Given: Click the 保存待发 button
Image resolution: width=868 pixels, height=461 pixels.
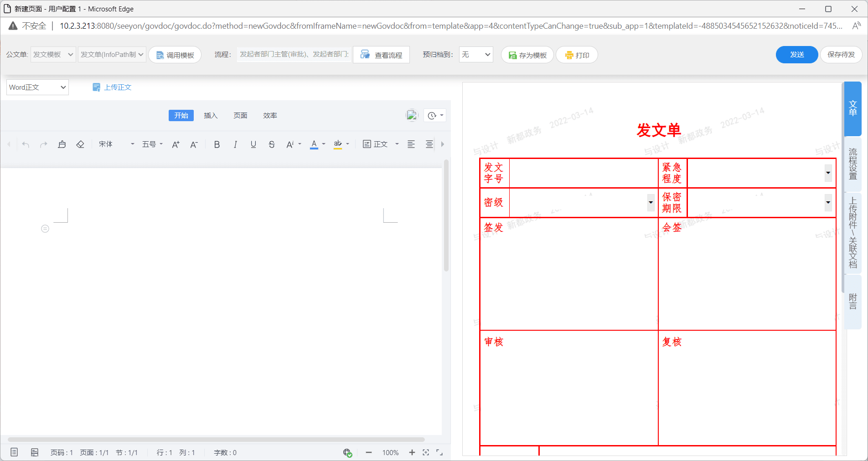Looking at the screenshot, I should click(x=841, y=55).
